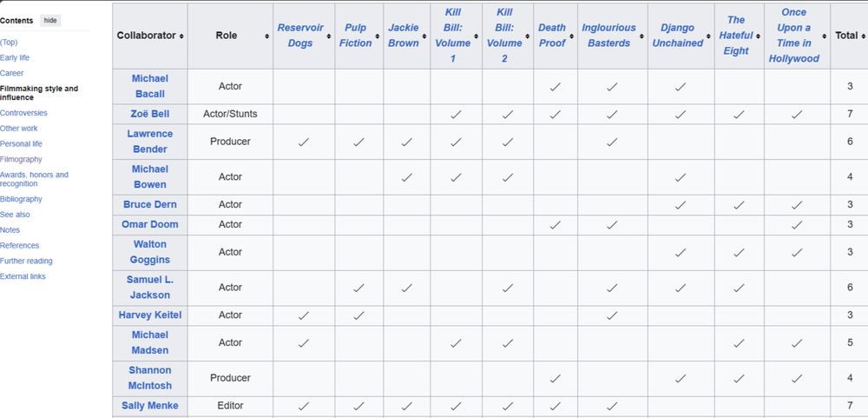Click sort arrows beside Death Proof header
The height and width of the screenshot is (418, 868).
click(571, 36)
